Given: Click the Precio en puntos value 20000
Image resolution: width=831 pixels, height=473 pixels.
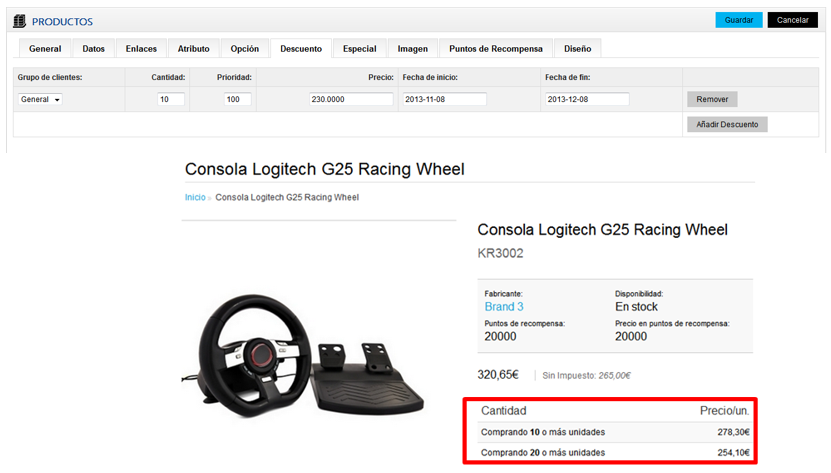Looking at the screenshot, I should [631, 337].
